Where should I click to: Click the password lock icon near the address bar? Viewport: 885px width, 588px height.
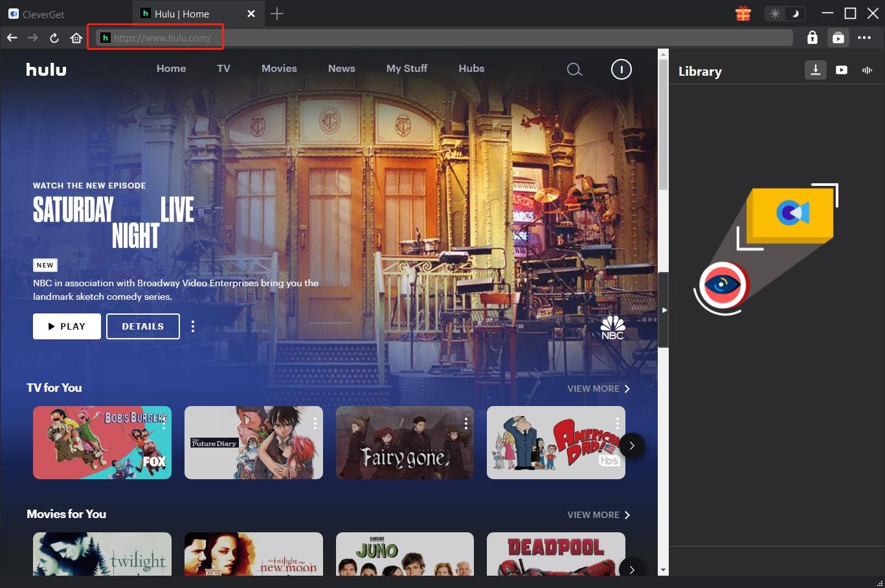[x=812, y=37]
